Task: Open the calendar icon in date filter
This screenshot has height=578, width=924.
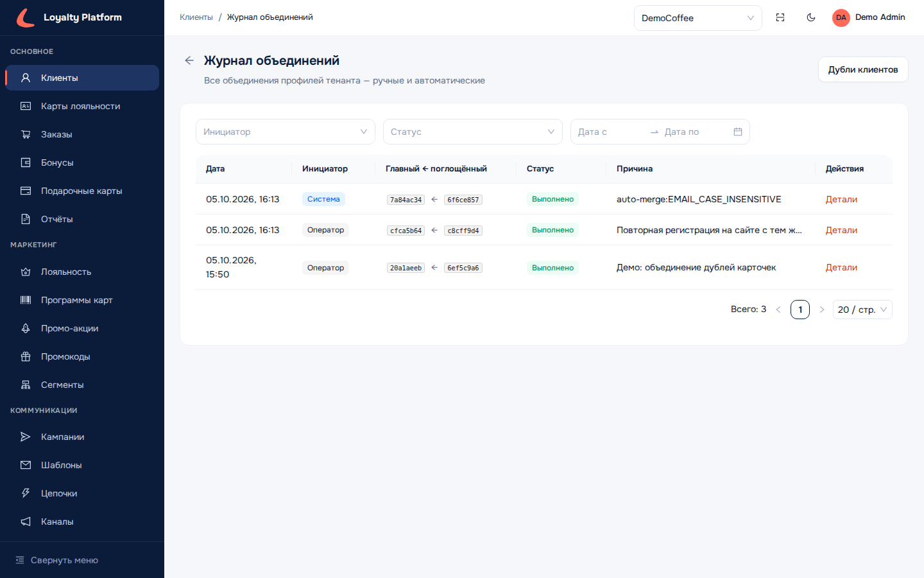Action: click(738, 132)
